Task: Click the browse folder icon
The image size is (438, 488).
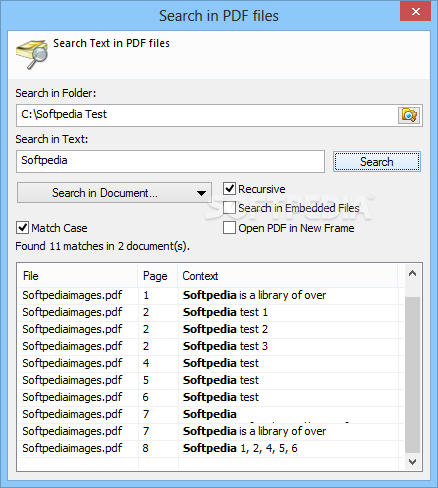Action: point(409,115)
